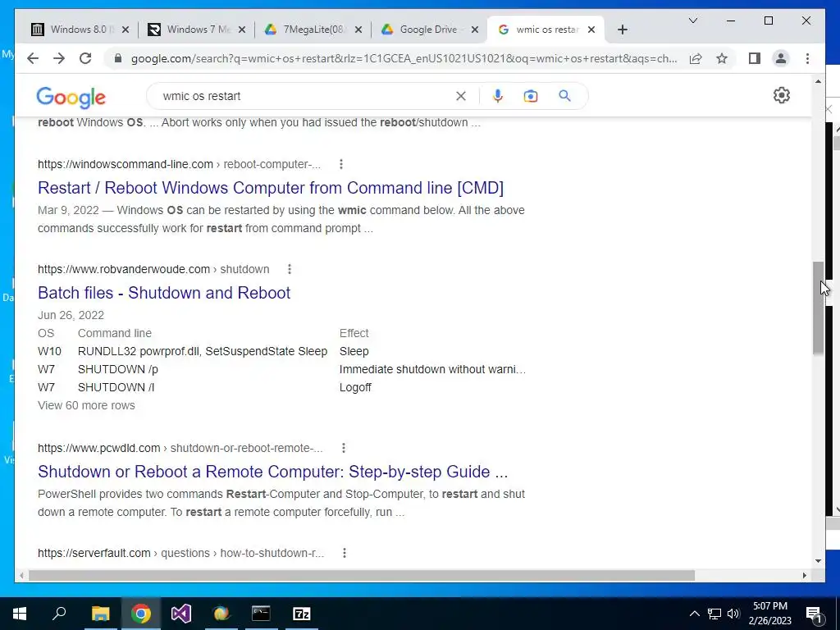The width and height of the screenshot is (840, 630).
Task: Click the horizontal scrollbar right arrow
Action: [805, 575]
